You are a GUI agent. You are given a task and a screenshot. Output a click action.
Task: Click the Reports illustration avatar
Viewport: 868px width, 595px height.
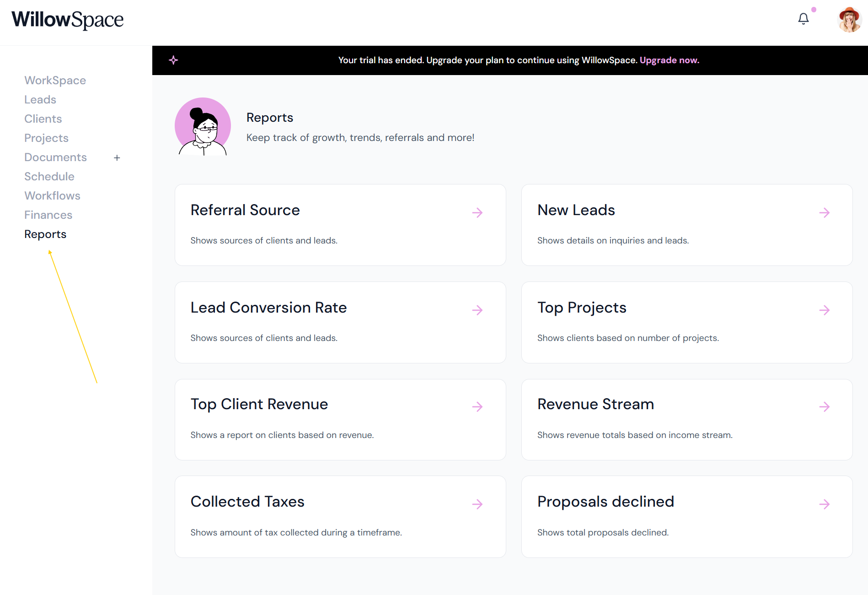203,126
